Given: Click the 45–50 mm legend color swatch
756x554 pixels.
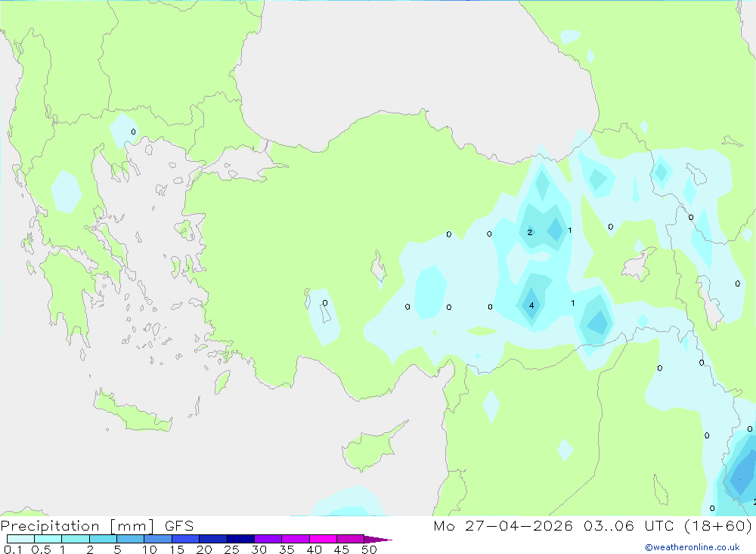Looking at the screenshot, I should click(351, 539).
